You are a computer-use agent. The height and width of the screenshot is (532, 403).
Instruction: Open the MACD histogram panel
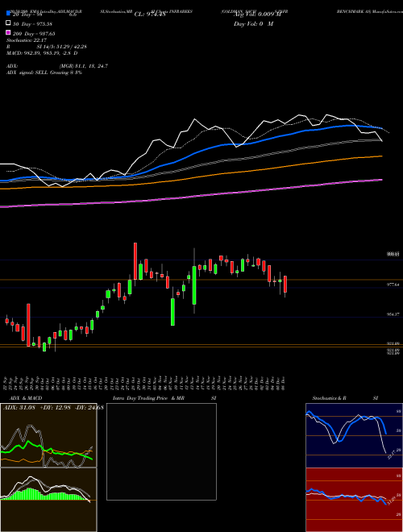pos(48,500)
